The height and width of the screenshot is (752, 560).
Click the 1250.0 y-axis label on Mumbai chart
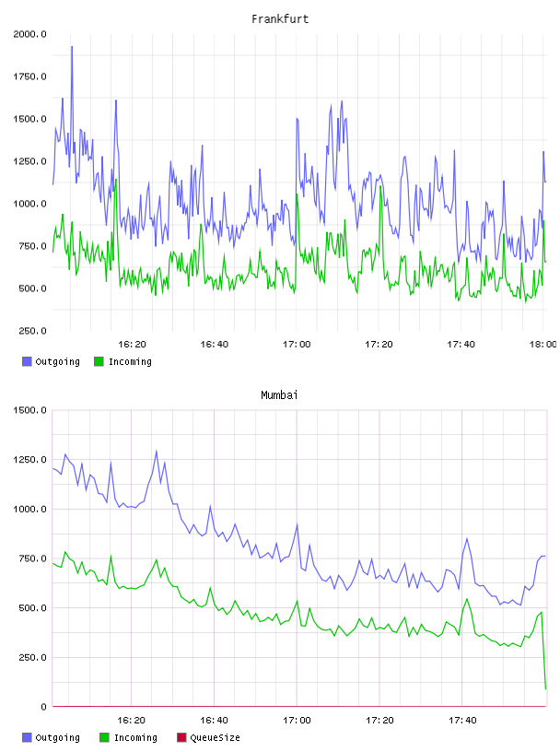coord(29,460)
